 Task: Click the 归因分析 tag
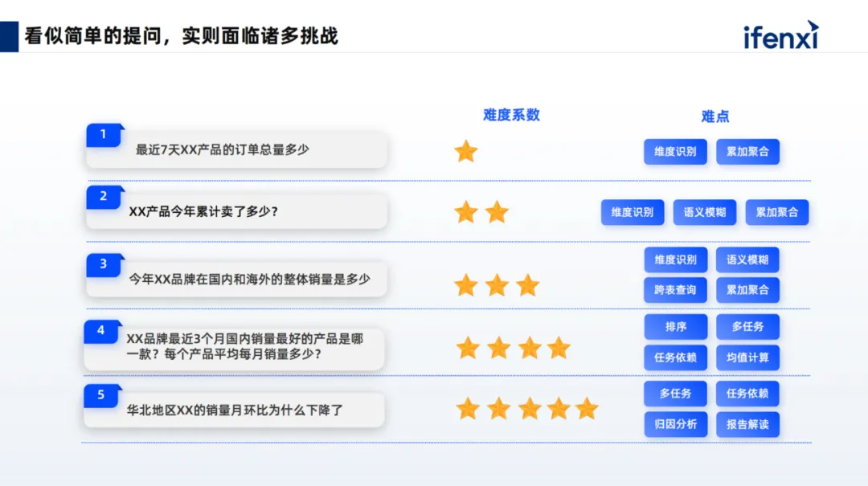click(675, 425)
